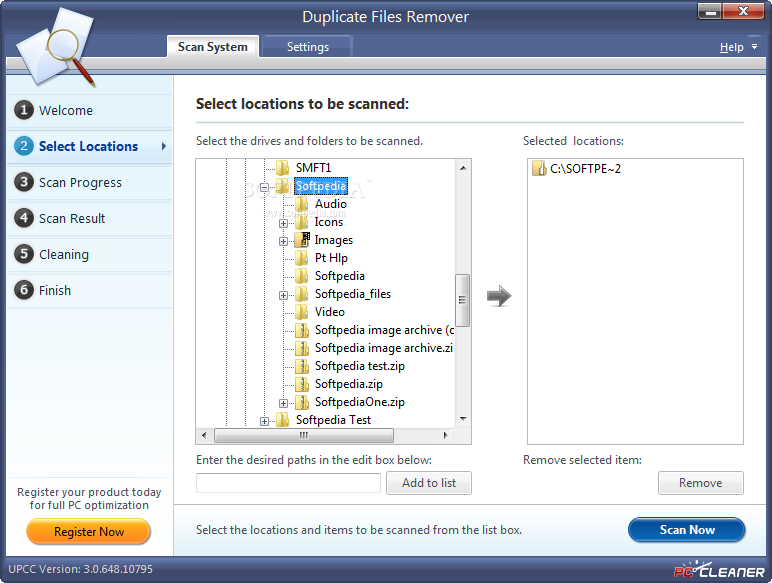This screenshot has height=583, width=772.
Task: Click the step 2 number circle icon
Action: [x=24, y=146]
